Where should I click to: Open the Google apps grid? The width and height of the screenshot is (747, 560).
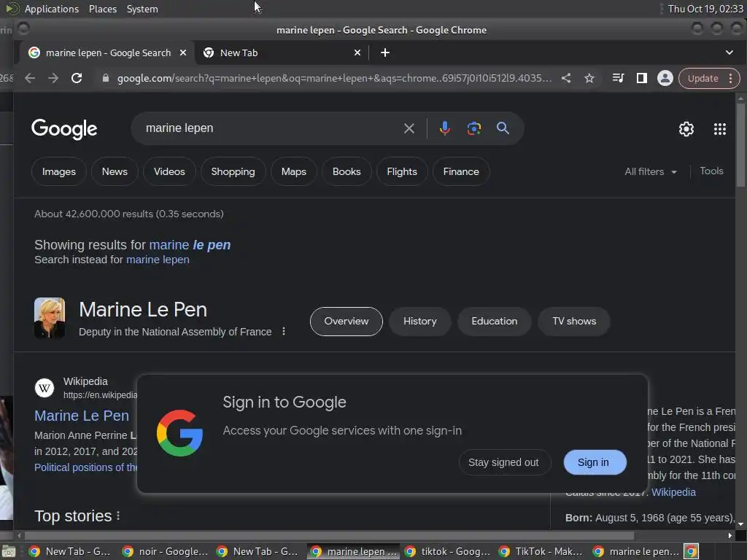coord(720,129)
